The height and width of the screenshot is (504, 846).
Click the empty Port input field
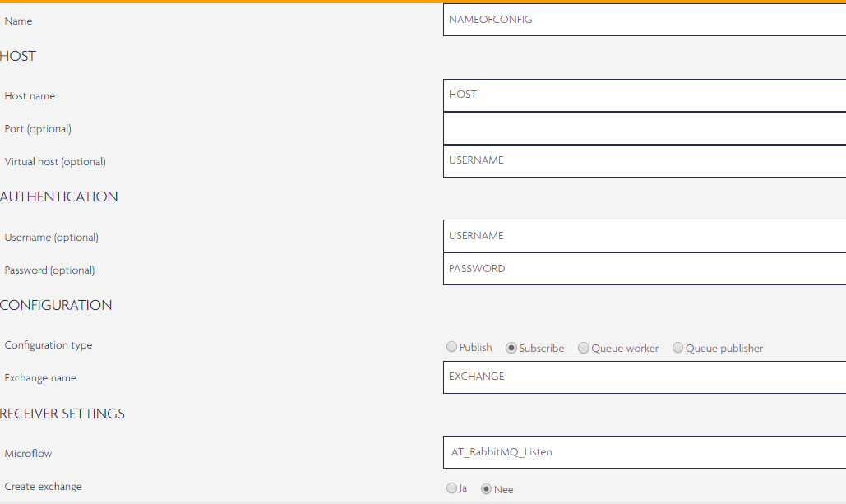[x=645, y=128]
